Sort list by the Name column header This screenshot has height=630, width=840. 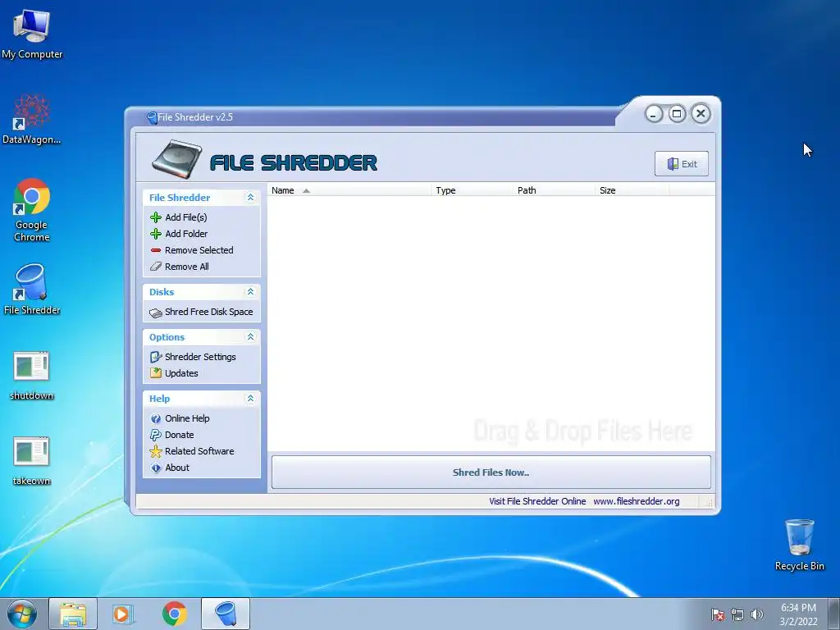click(349, 190)
